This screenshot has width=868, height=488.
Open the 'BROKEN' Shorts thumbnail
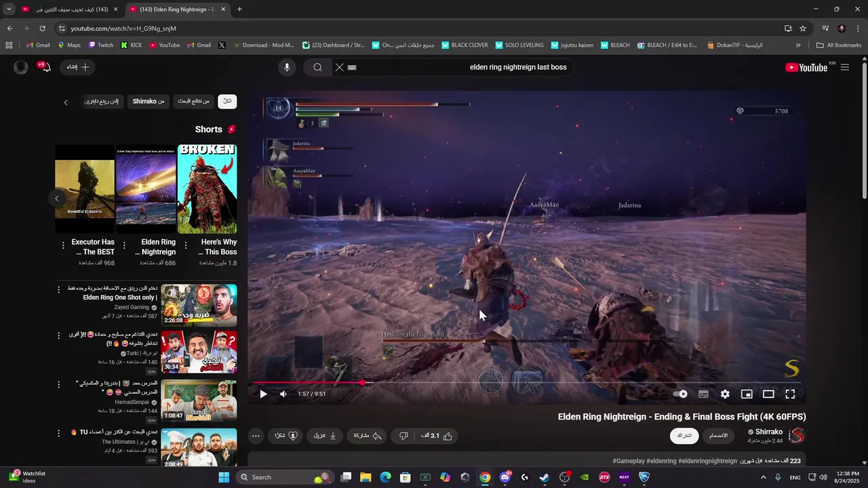[207, 189]
